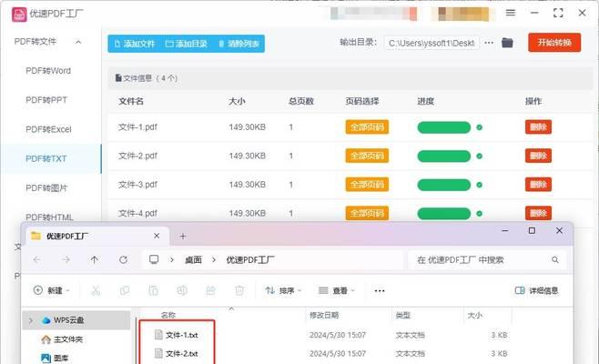Image resolution: width=599 pixels, height=364 pixels.
Task: Open the hamburger menu in the PDF app title bar
Action: 511,13
